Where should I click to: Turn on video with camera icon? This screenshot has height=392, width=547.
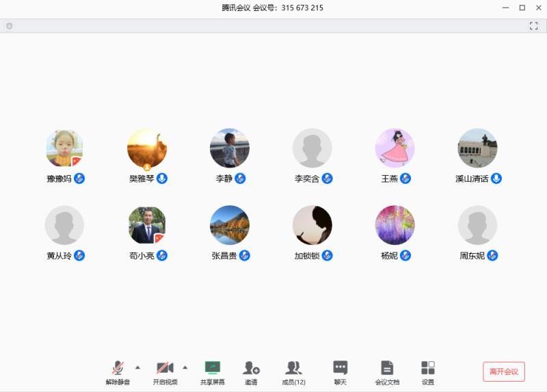click(165, 368)
